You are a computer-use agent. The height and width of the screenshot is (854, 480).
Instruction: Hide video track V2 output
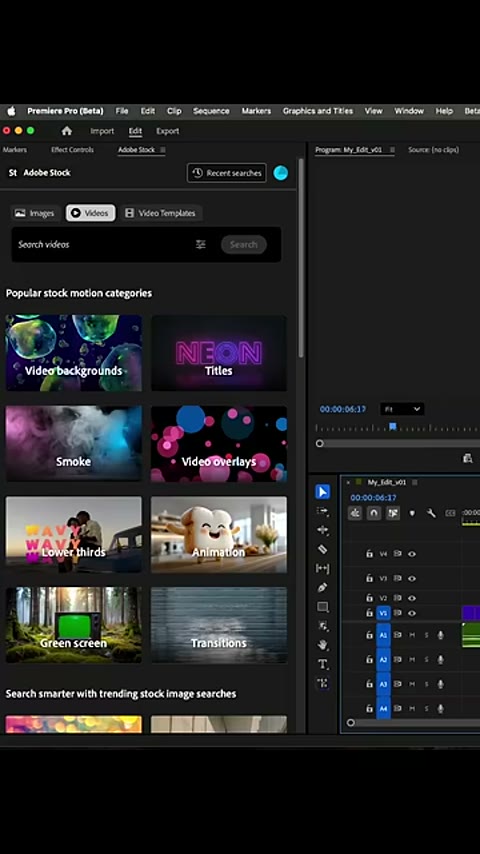click(x=412, y=598)
